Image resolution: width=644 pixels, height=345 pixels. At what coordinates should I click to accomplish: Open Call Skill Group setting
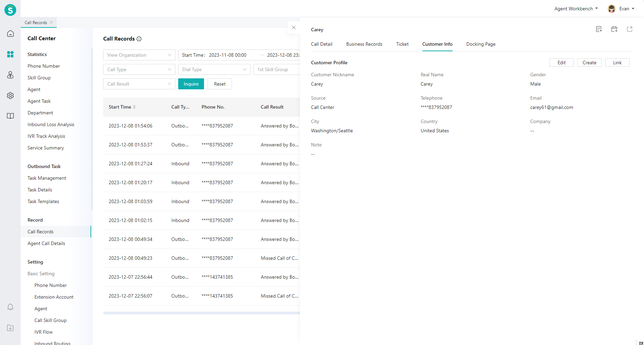[x=51, y=320]
